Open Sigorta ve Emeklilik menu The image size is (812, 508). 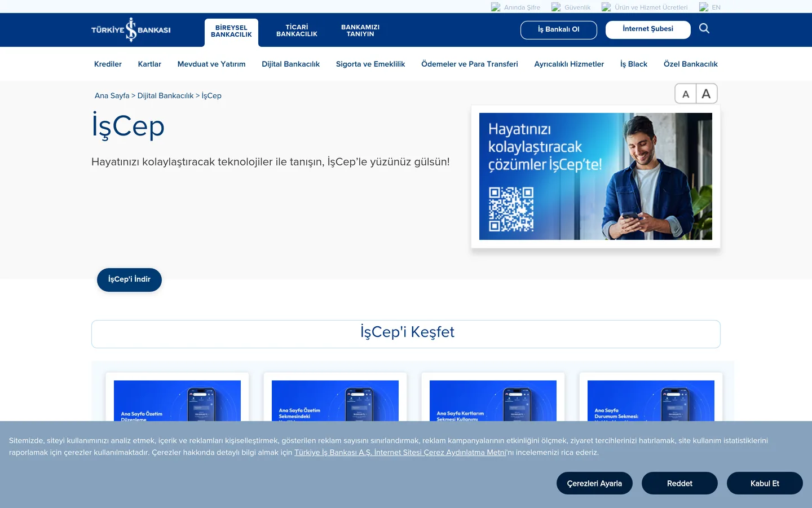tap(370, 64)
